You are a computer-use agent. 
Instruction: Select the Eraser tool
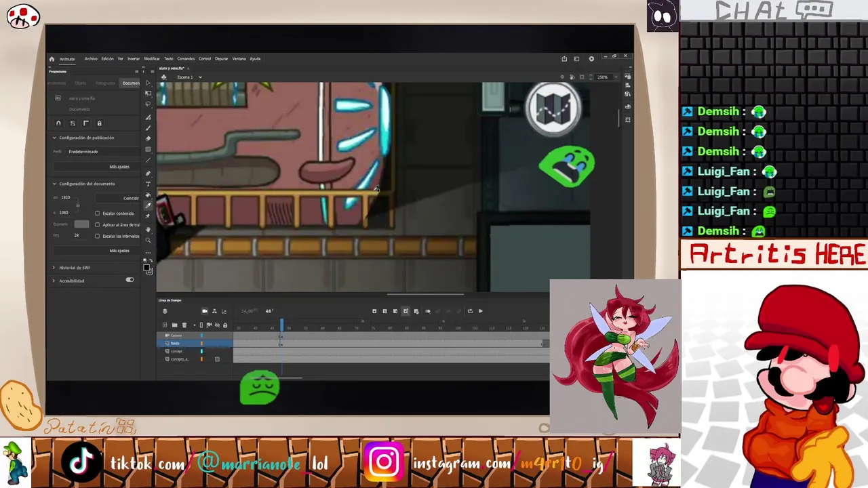coord(149,138)
